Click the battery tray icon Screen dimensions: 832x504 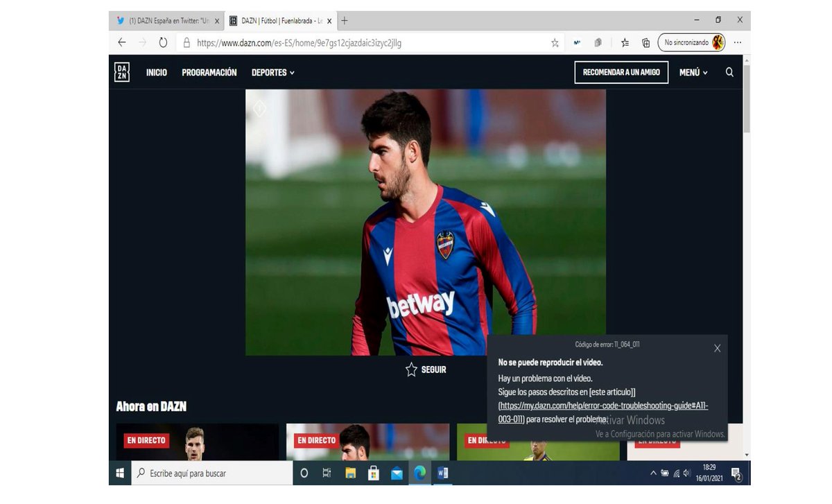pyautogui.click(x=665, y=473)
